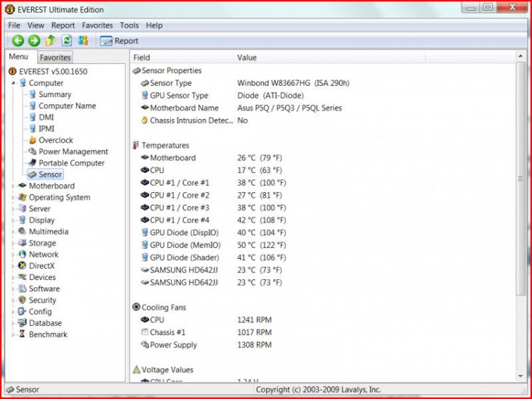Click the Power Management icon

tap(33, 152)
